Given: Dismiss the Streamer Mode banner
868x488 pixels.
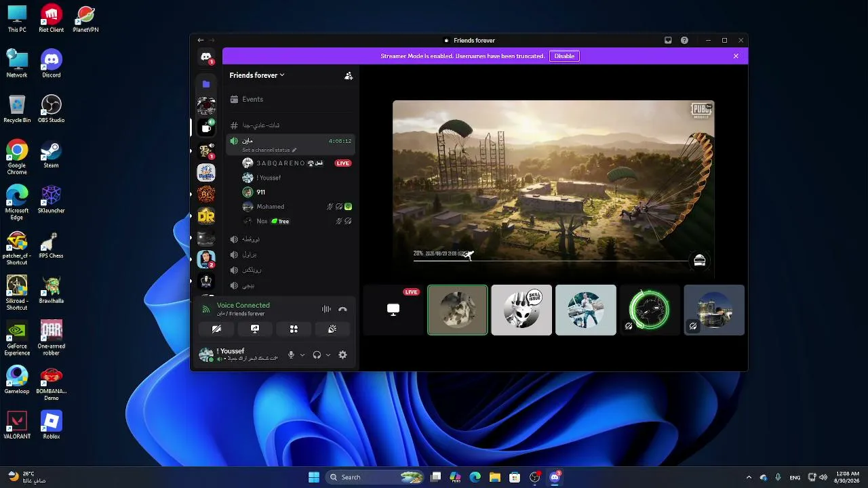Looking at the screenshot, I should point(736,56).
